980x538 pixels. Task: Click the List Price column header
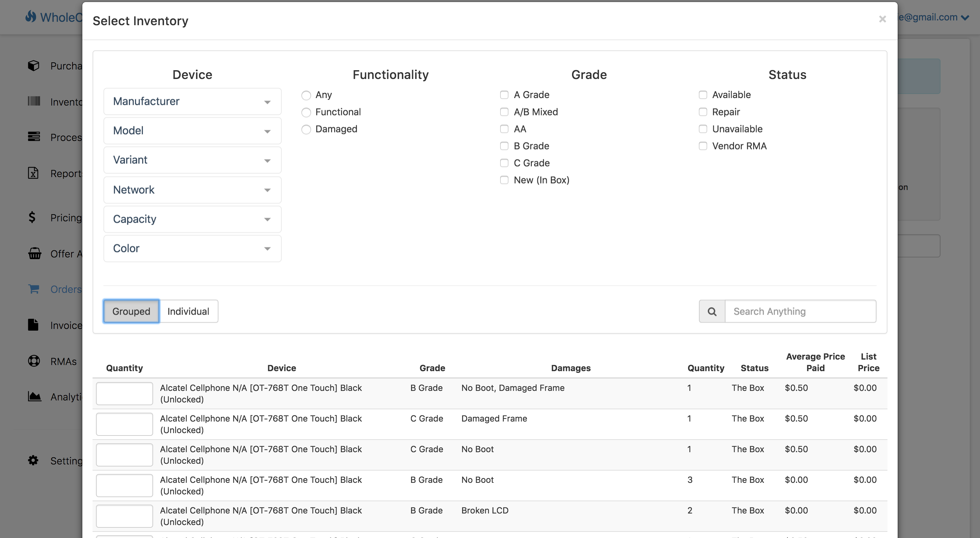[868, 362]
